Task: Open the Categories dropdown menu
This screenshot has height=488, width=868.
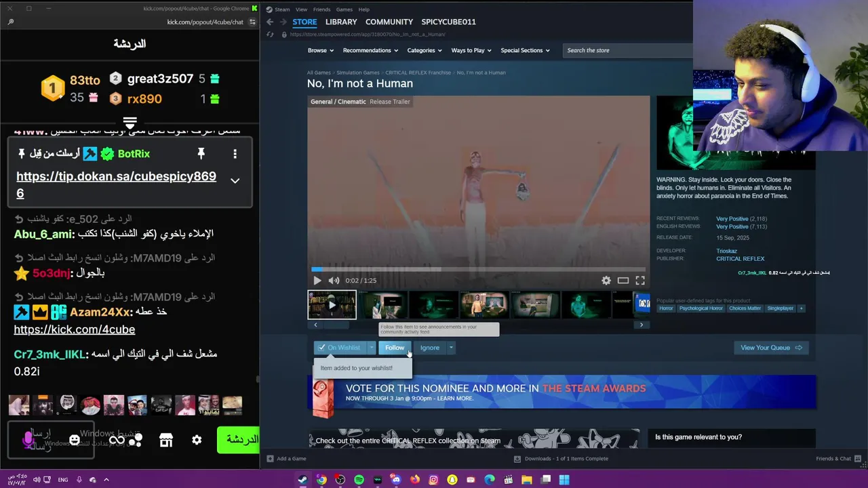Action: 425,50
